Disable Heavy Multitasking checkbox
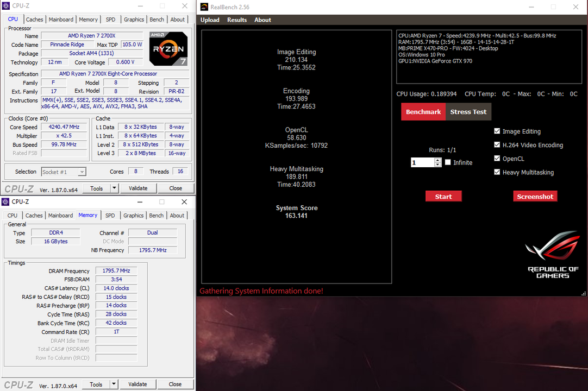Viewport: 588px width, 391px height. click(497, 172)
